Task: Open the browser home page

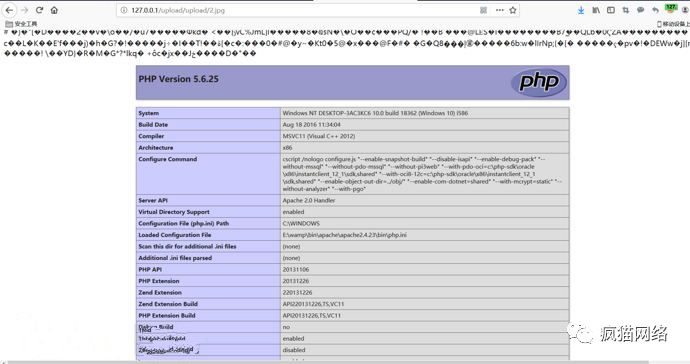Action: [54, 10]
